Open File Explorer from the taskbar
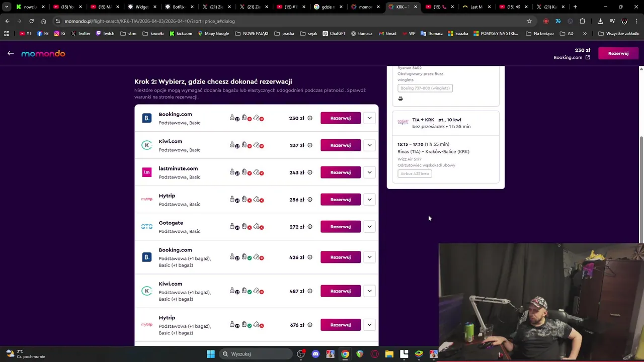Image resolution: width=644 pixels, height=362 pixels. (389, 354)
